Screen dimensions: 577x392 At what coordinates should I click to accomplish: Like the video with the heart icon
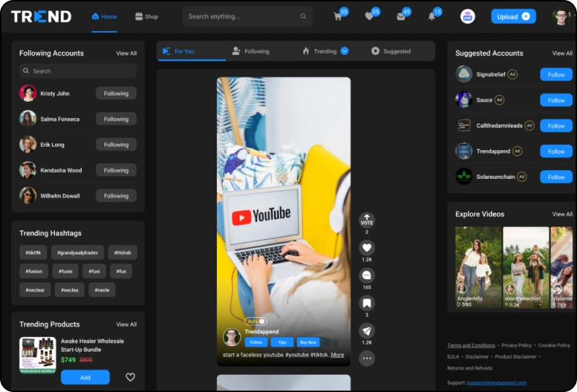pos(367,247)
